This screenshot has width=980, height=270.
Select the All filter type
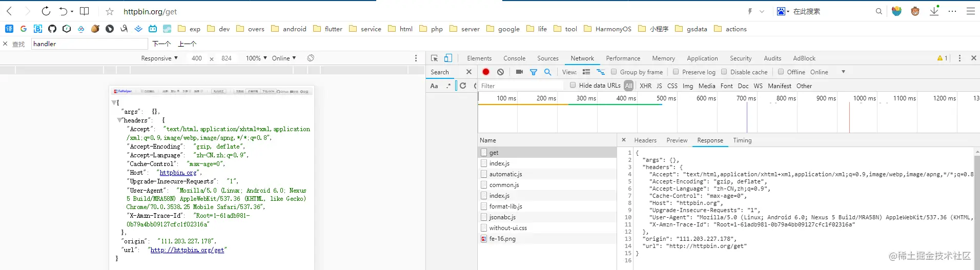[629, 86]
